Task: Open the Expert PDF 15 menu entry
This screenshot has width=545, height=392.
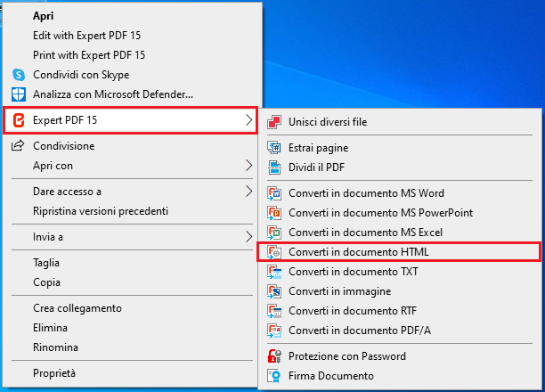Action: click(130, 120)
